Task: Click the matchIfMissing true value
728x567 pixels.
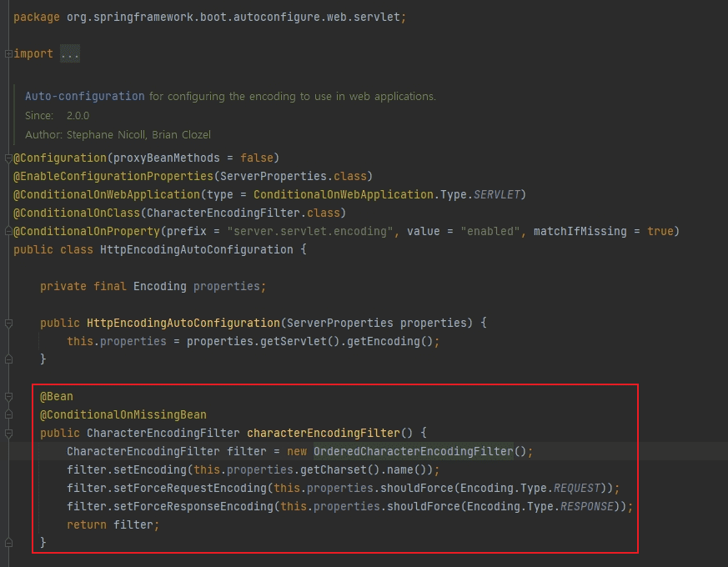Action: tap(660, 231)
